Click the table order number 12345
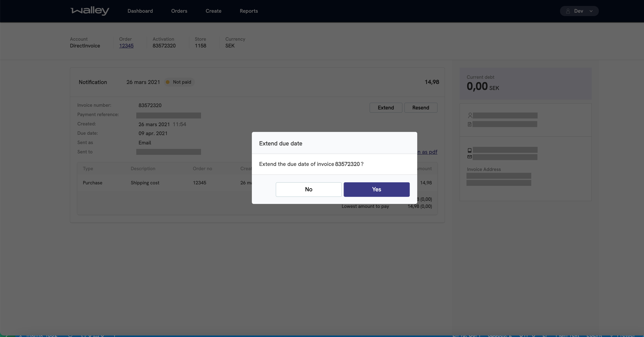The image size is (644, 337). click(199, 183)
